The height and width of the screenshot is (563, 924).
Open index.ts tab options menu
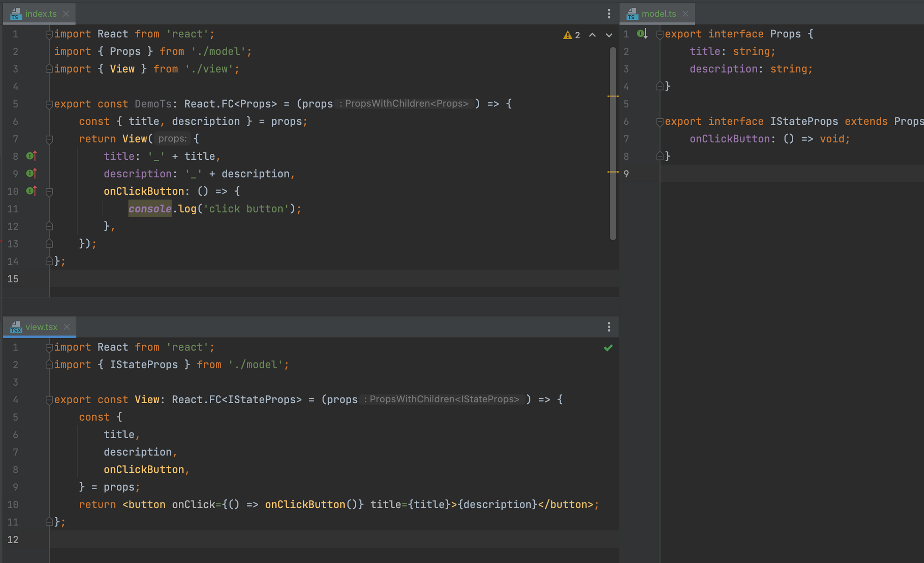click(609, 14)
